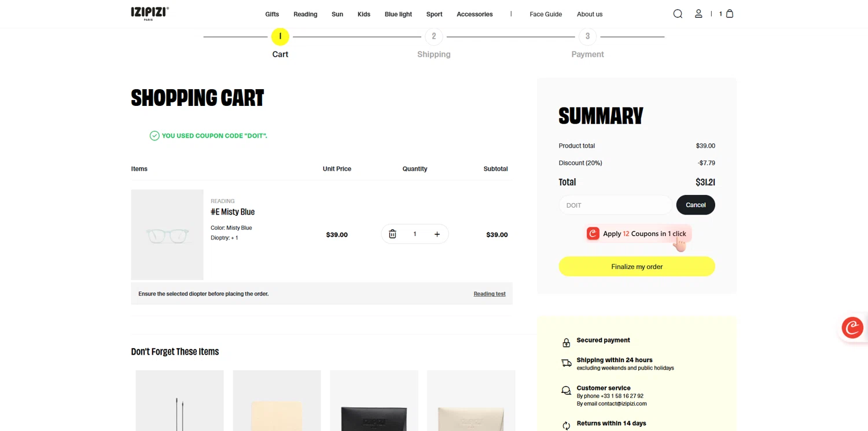868x431 pixels.
Task: Focus the coupon code field containing DOIT
Action: point(615,205)
